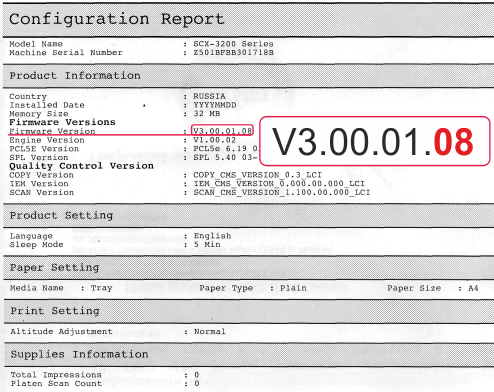Select the 'IEM Version' label
494x392 pixels.
[x=39, y=184]
